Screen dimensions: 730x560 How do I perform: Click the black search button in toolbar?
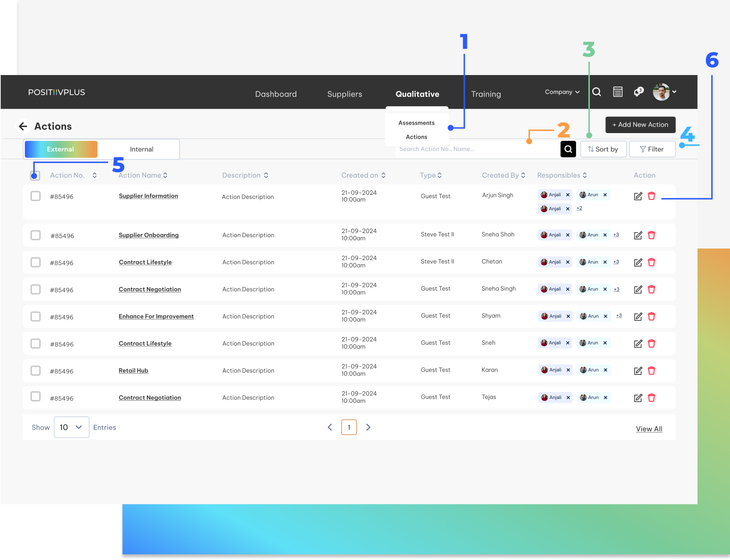pos(568,149)
